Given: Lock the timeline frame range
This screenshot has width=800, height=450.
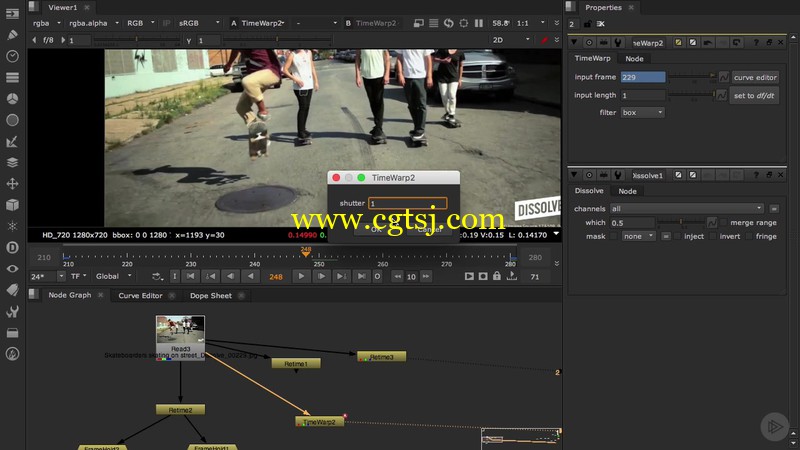Looking at the screenshot, I should pyautogui.click(x=496, y=276).
